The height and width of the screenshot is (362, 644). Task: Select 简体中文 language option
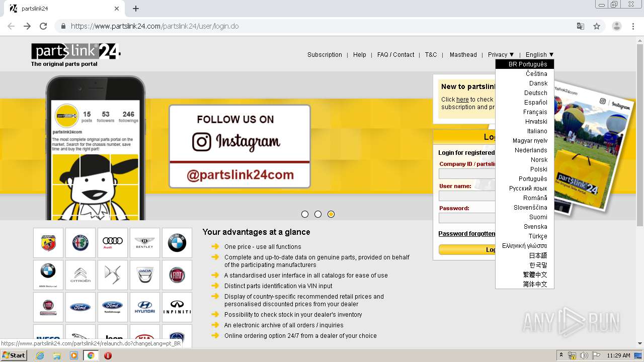pyautogui.click(x=525, y=284)
